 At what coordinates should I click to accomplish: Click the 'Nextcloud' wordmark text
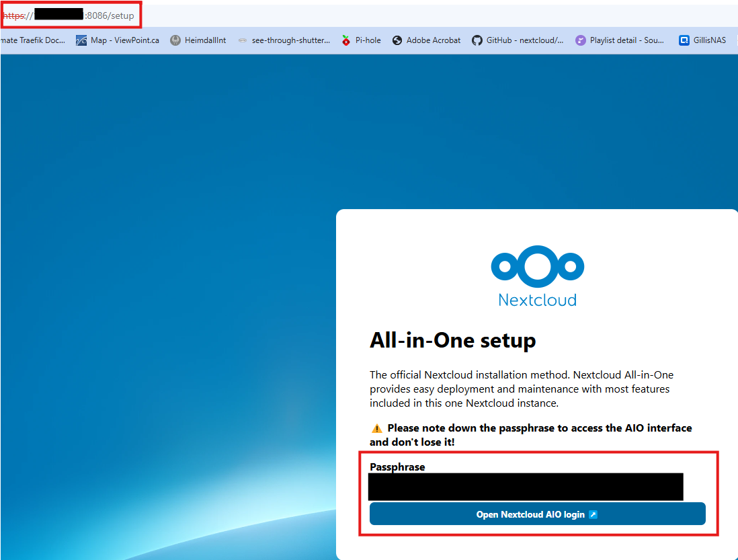tap(538, 301)
